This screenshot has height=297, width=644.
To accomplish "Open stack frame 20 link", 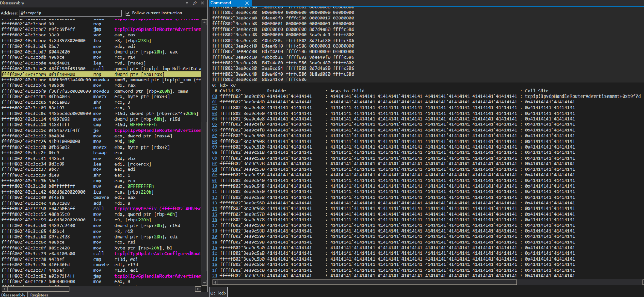I will 215,275.
